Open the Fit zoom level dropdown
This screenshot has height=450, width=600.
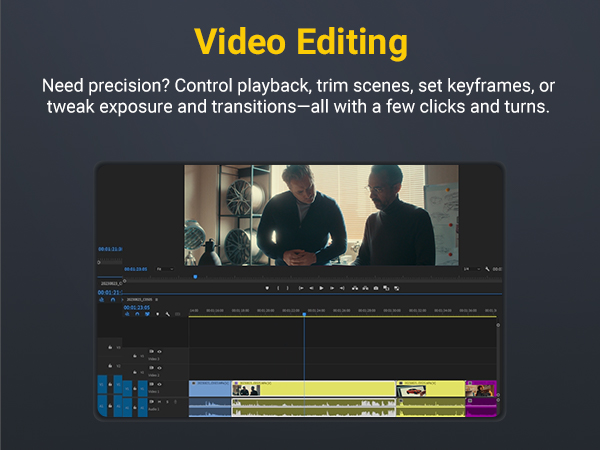pos(165,269)
